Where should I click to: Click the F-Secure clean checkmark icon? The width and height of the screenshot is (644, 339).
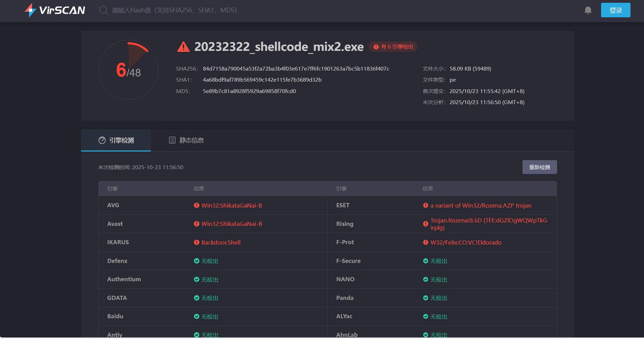click(426, 261)
